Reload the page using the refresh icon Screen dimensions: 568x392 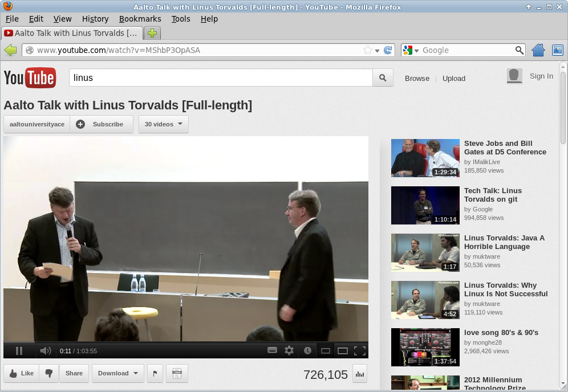pyautogui.click(x=388, y=50)
